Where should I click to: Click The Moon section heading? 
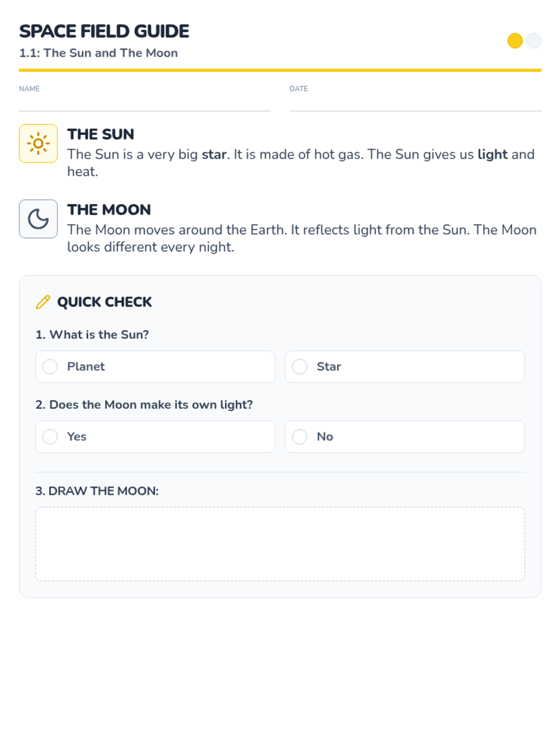coord(109,210)
